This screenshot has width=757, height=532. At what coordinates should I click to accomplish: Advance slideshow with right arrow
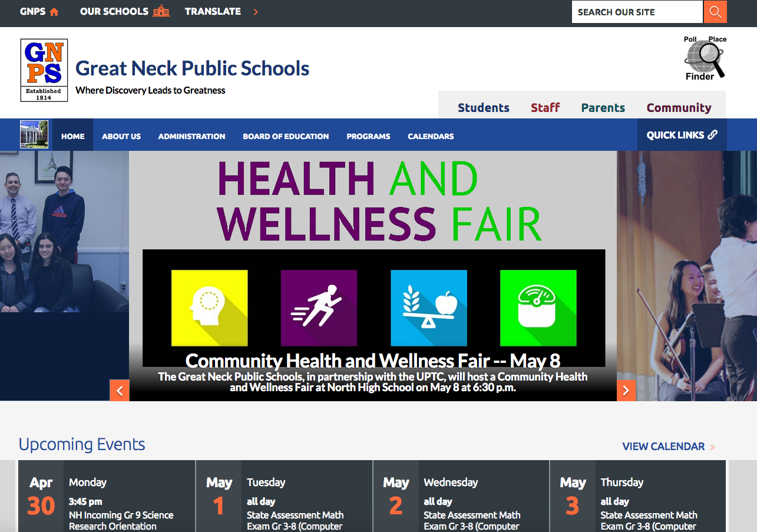[x=626, y=390]
